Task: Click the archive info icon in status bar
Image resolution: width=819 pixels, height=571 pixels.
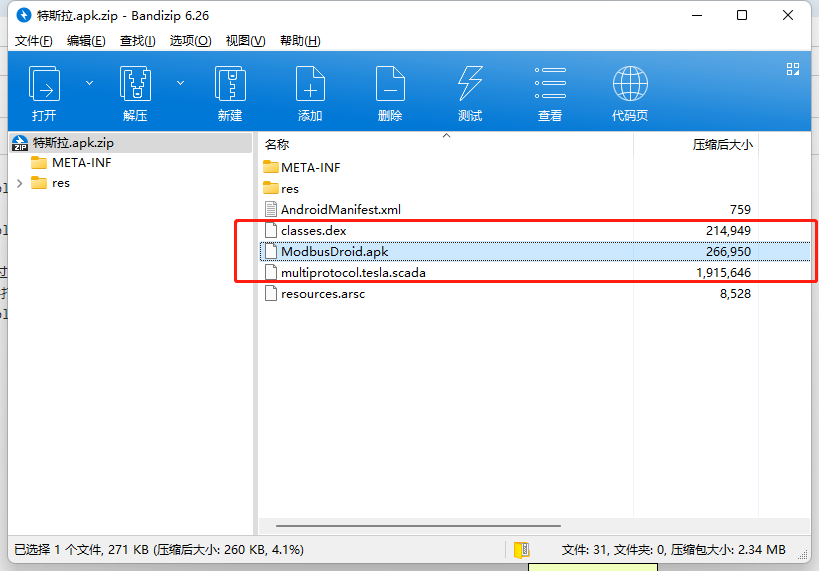Action: coord(521,550)
